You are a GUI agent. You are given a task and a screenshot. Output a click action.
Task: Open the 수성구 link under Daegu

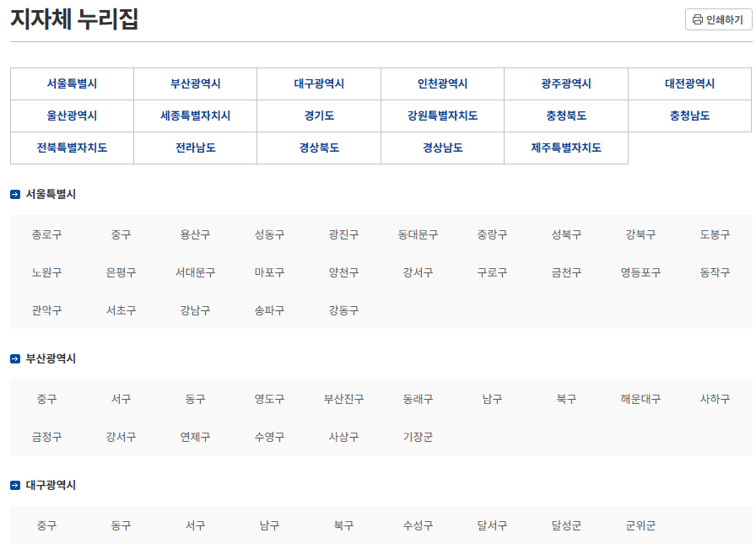point(418,525)
